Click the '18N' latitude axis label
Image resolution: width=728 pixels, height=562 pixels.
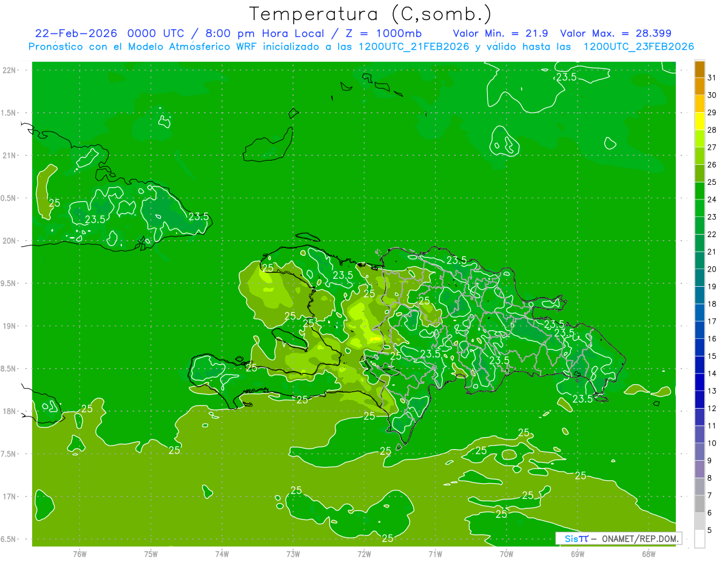tap(8, 411)
